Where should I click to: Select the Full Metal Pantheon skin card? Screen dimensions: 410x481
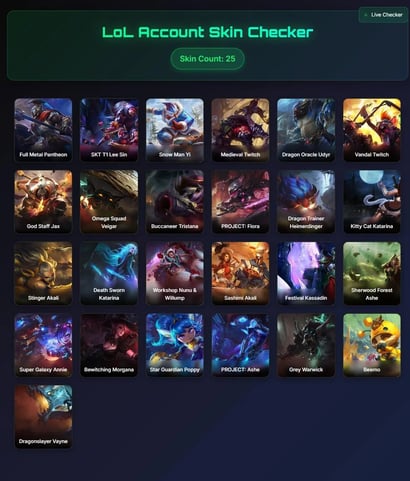[43, 130]
